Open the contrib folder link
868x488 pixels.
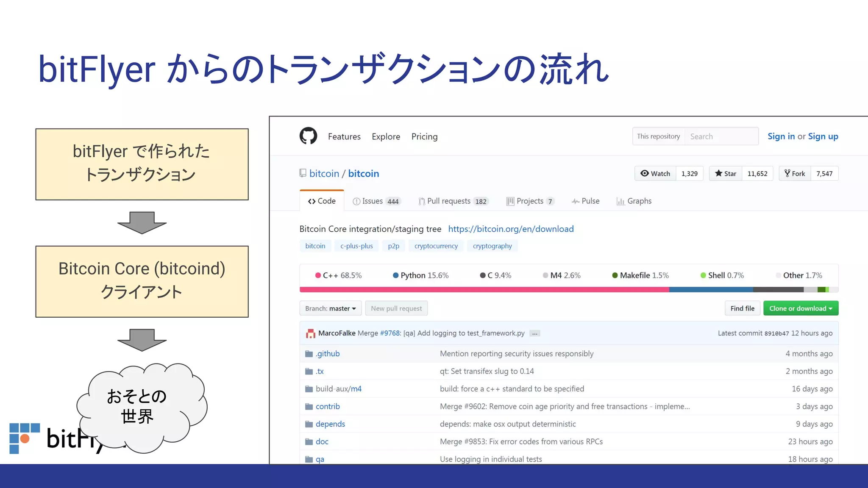tap(328, 407)
